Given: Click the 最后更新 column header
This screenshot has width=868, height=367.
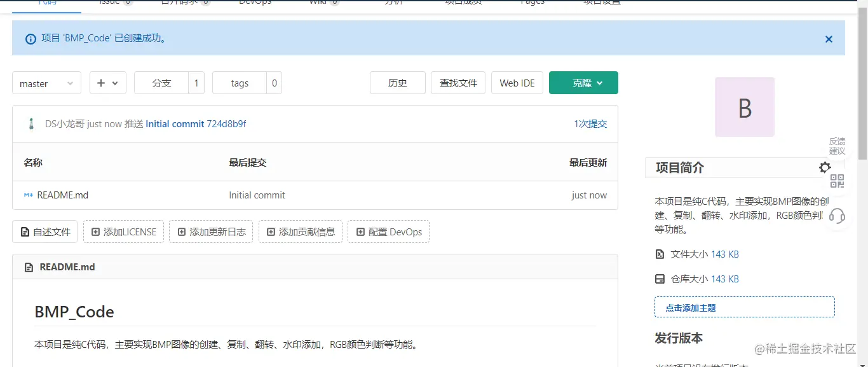Looking at the screenshot, I should coord(588,163).
